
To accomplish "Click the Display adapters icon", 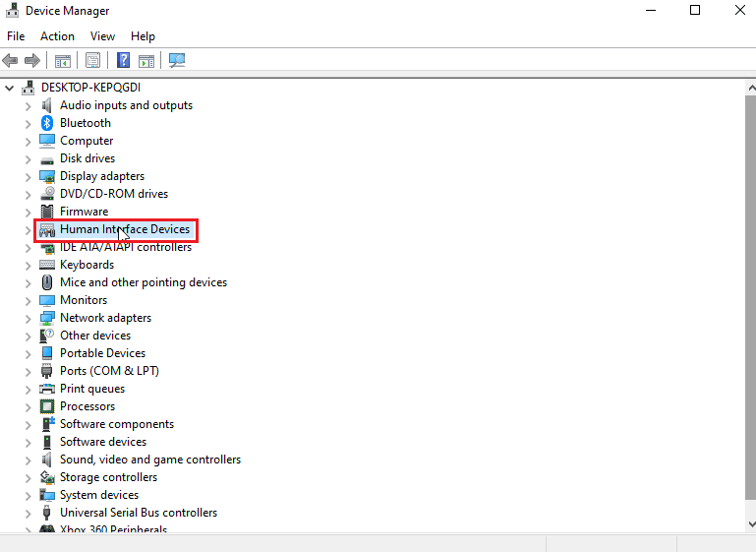I will tap(47, 176).
